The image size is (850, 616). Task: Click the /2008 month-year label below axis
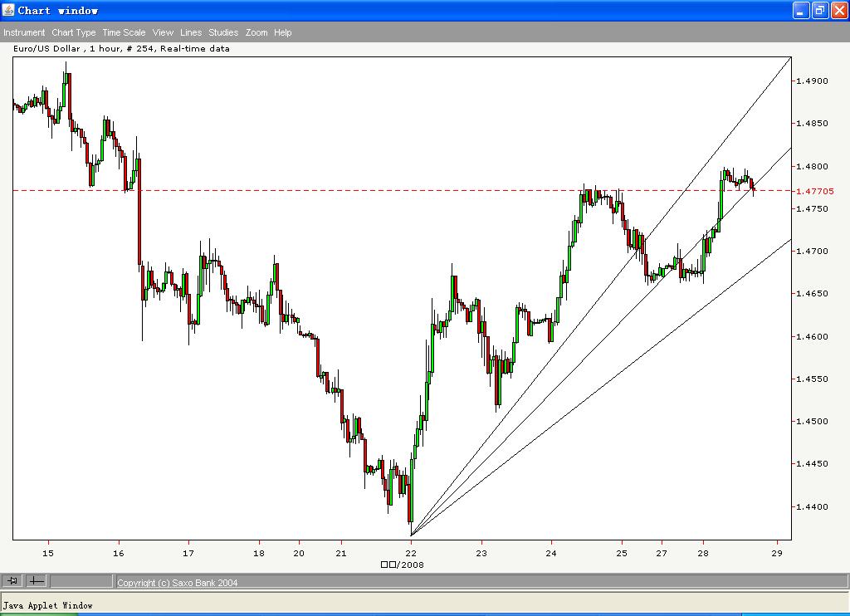click(x=403, y=565)
